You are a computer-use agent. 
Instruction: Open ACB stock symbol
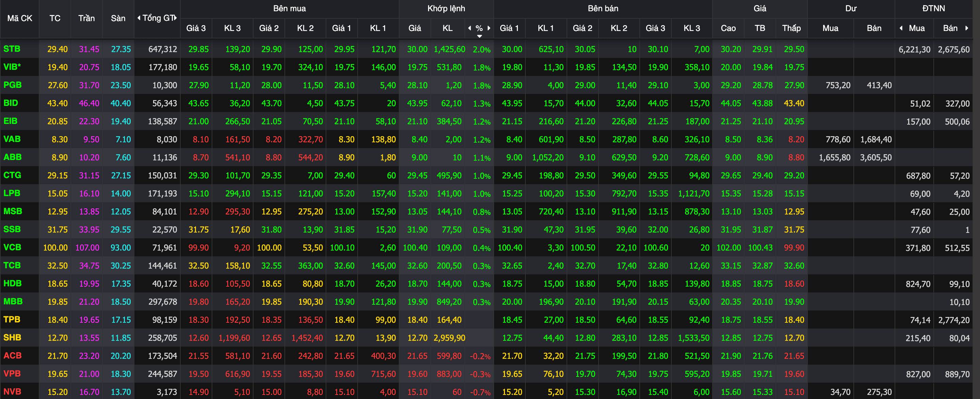coord(13,355)
